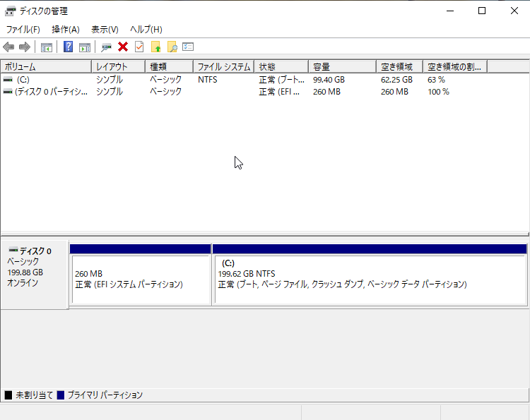Sort by 空き領域の割... column header
The image size is (530, 420).
[x=455, y=67]
